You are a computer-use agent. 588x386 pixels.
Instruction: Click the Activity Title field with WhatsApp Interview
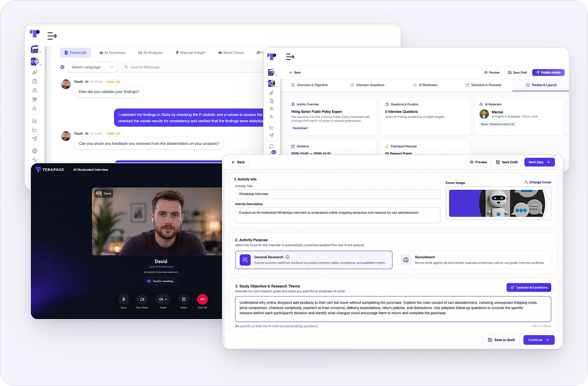[337, 194]
